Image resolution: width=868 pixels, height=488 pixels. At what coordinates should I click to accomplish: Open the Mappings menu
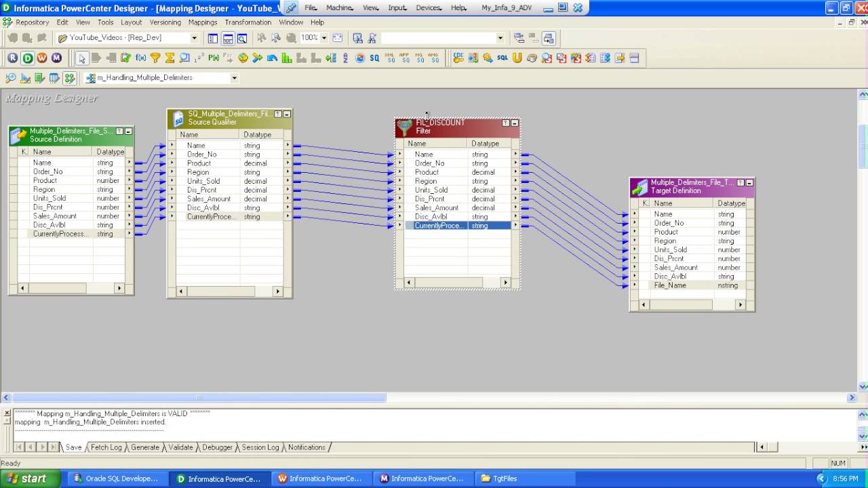203,22
